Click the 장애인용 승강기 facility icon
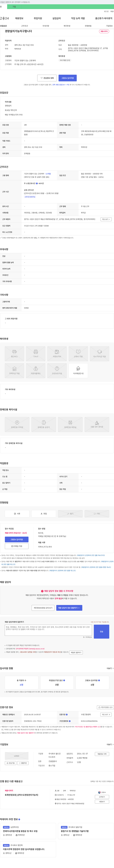Image resolution: width=114 pixels, height=868 pixels. click(x=44, y=425)
